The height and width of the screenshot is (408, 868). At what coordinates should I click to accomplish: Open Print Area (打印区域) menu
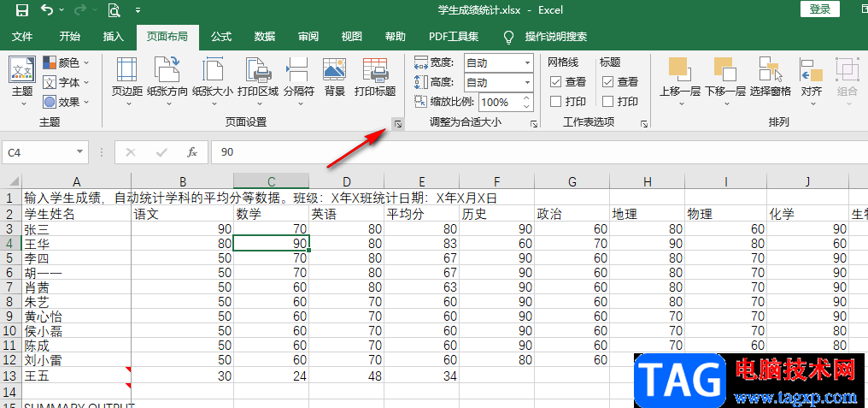point(258,82)
